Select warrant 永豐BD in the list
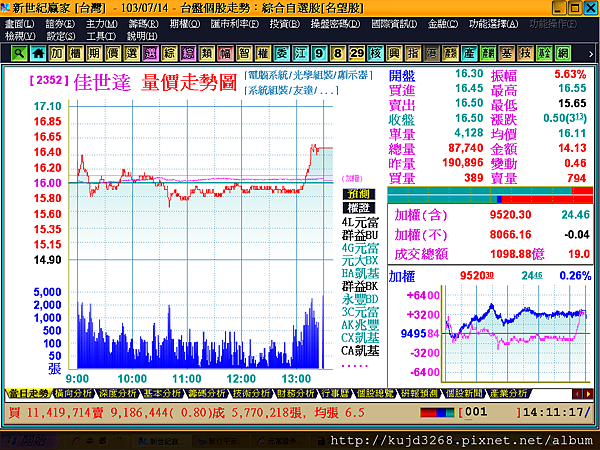Viewport: 600px width, 450px height. pyautogui.click(x=360, y=299)
